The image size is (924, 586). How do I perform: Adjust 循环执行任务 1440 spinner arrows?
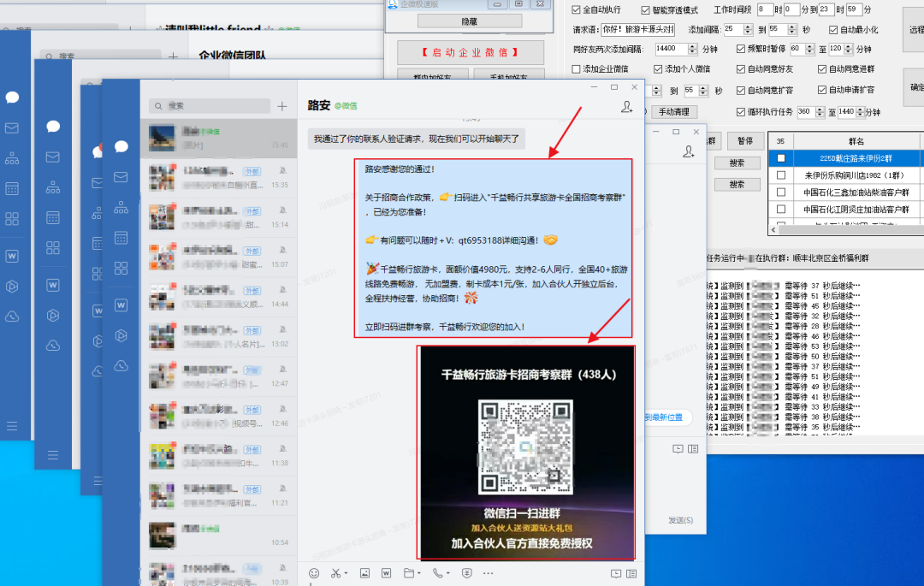pos(861,112)
